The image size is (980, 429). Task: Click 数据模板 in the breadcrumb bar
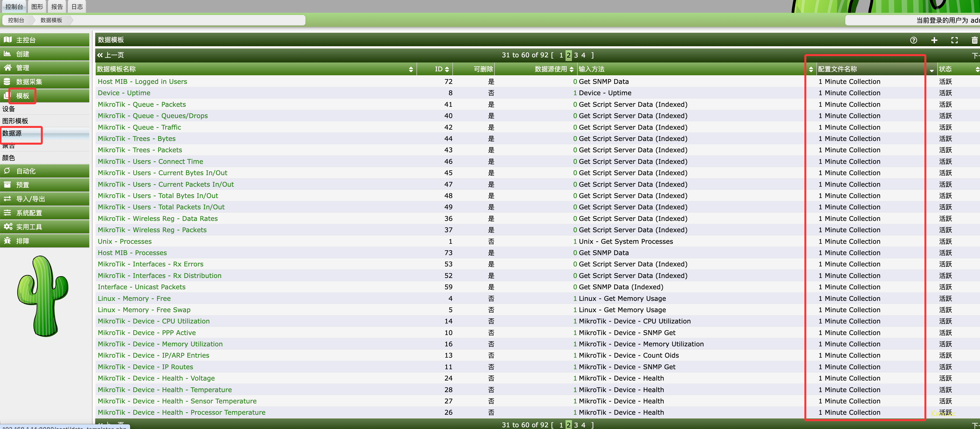(x=51, y=20)
